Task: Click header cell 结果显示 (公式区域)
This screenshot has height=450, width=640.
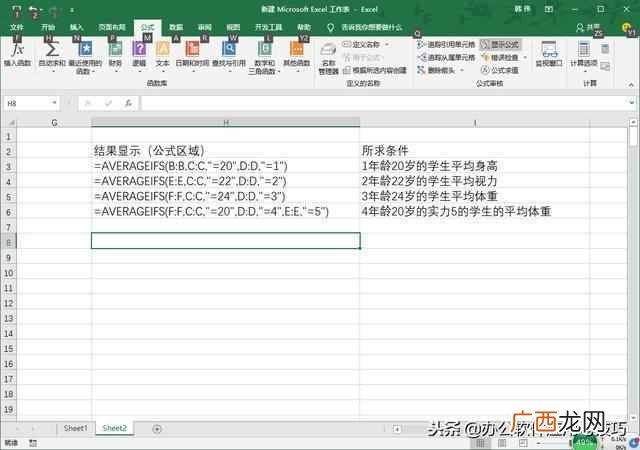Action: [x=226, y=151]
